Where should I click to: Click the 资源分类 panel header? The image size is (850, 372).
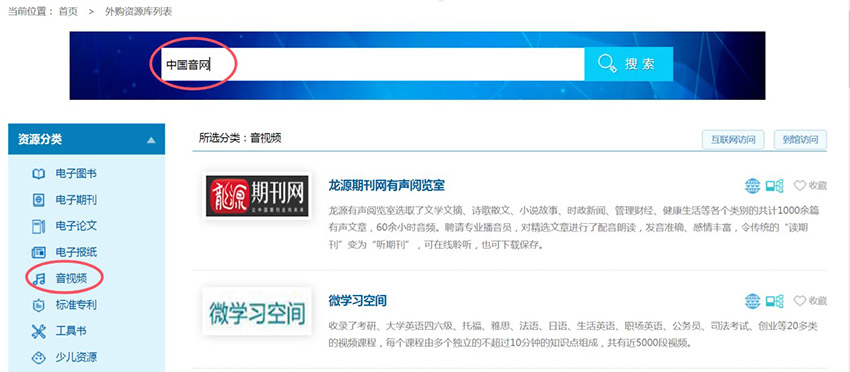[x=87, y=139]
